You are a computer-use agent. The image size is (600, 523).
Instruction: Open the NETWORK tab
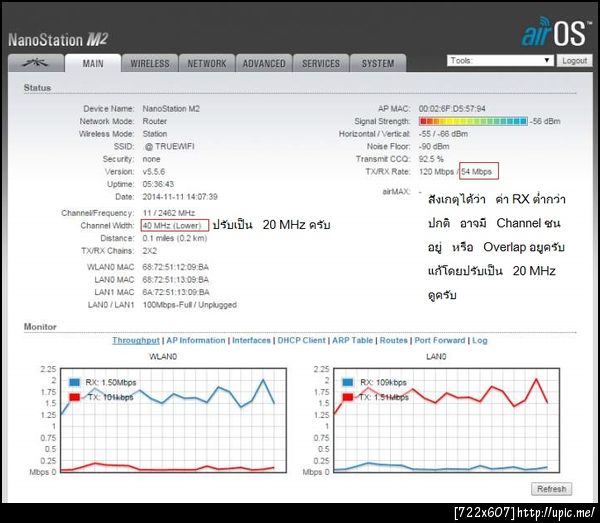click(207, 63)
